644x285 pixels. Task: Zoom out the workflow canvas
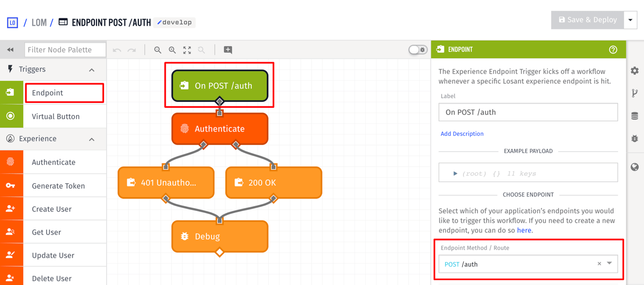click(158, 50)
